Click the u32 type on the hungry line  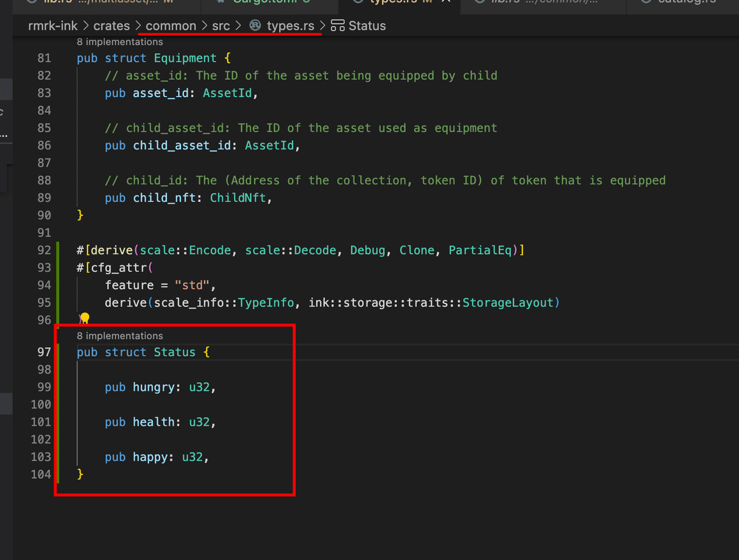click(x=200, y=388)
